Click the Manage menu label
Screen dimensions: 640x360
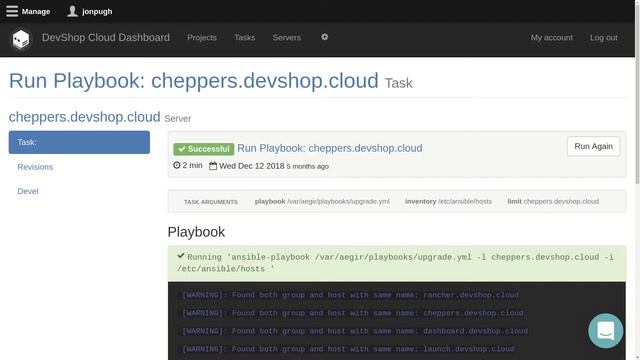36,11
